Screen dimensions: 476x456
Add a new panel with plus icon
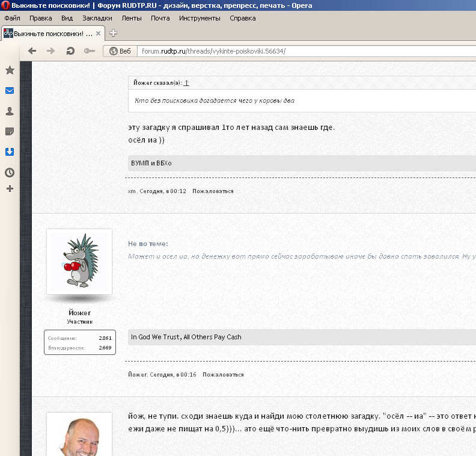(10, 189)
